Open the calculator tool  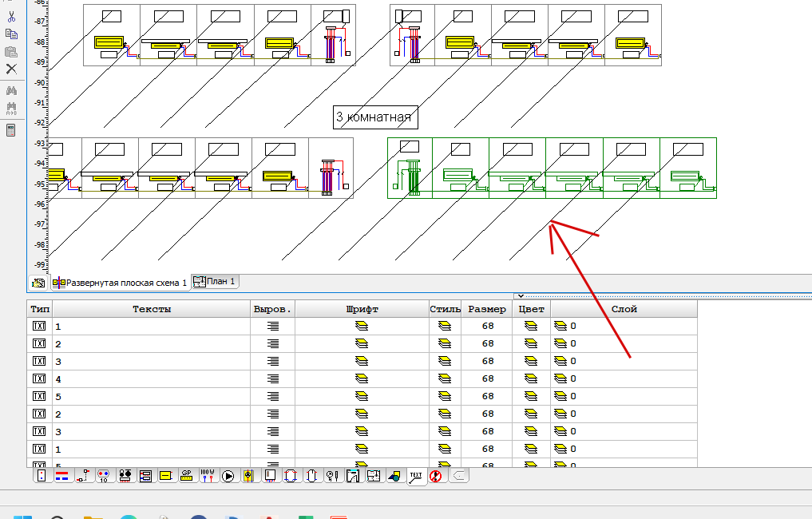(x=11, y=130)
